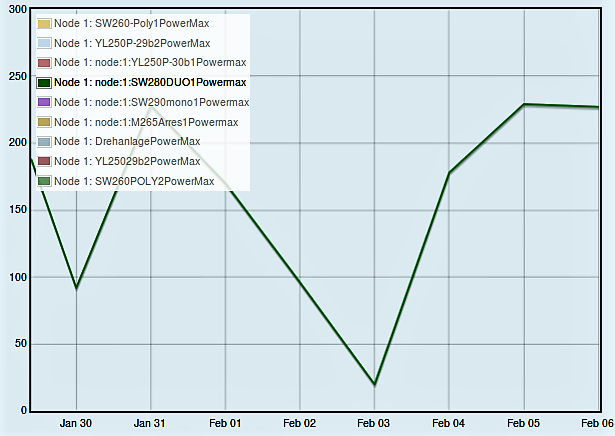Click the Feb 05 peak data point

[524, 104]
